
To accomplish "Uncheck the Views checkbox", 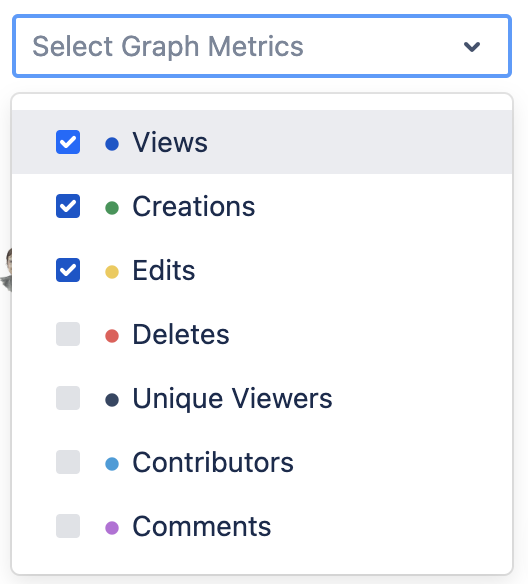I will pyautogui.click(x=68, y=142).
